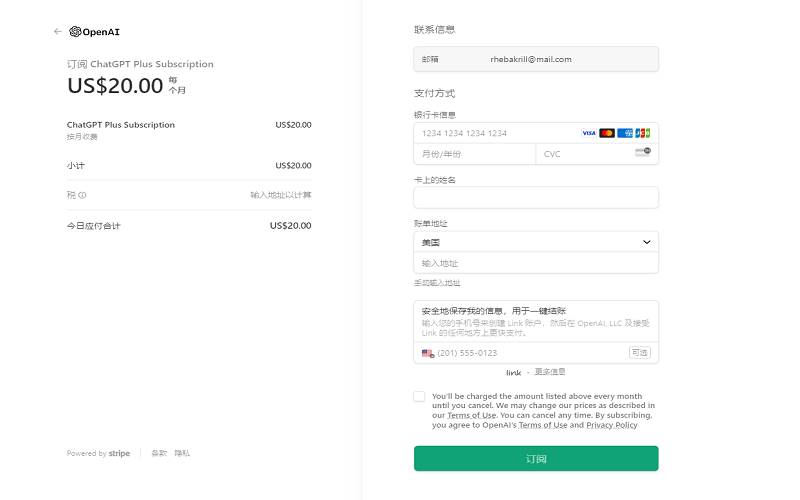Go back using the left arrow
Image resolution: width=800 pixels, height=500 pixels.
58,32
